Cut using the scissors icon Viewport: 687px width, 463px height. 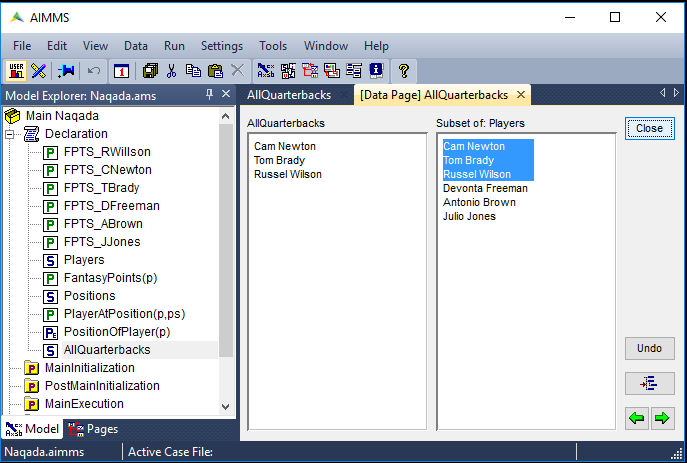coord(171,71)
